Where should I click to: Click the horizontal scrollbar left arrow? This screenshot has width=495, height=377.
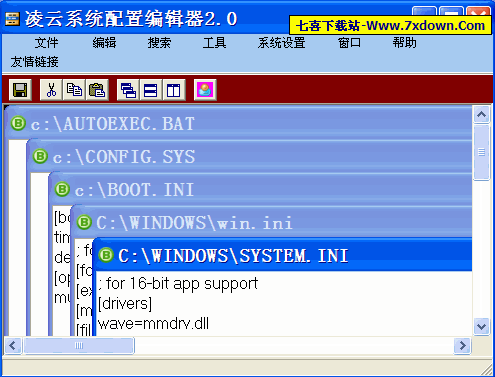click(x=13, y=345)
